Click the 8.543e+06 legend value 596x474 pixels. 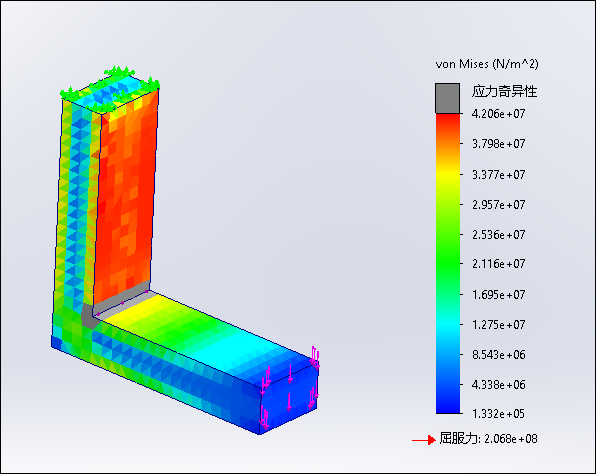click(498, 355)
